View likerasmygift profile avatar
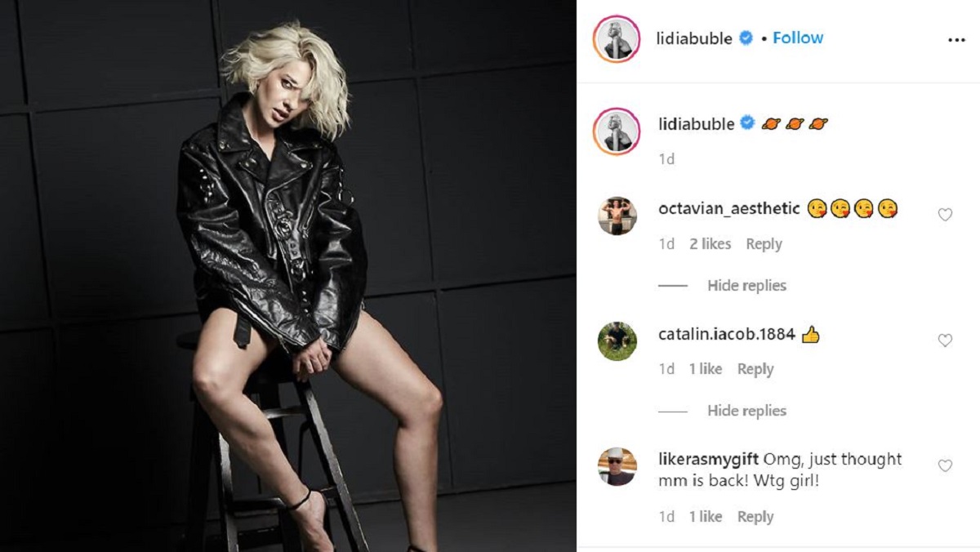Screen dimensions: 980x552 (617, 466)
